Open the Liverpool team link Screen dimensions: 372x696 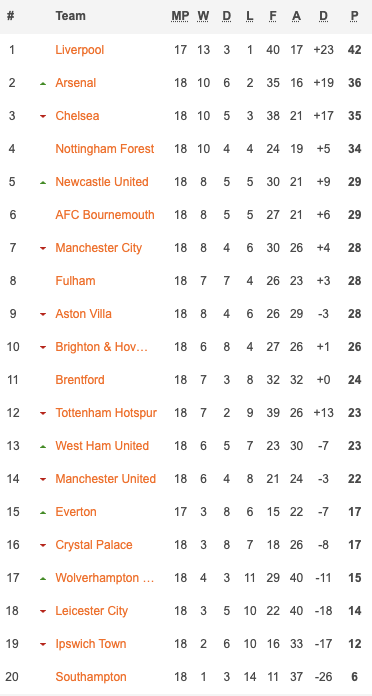point(79,50)
